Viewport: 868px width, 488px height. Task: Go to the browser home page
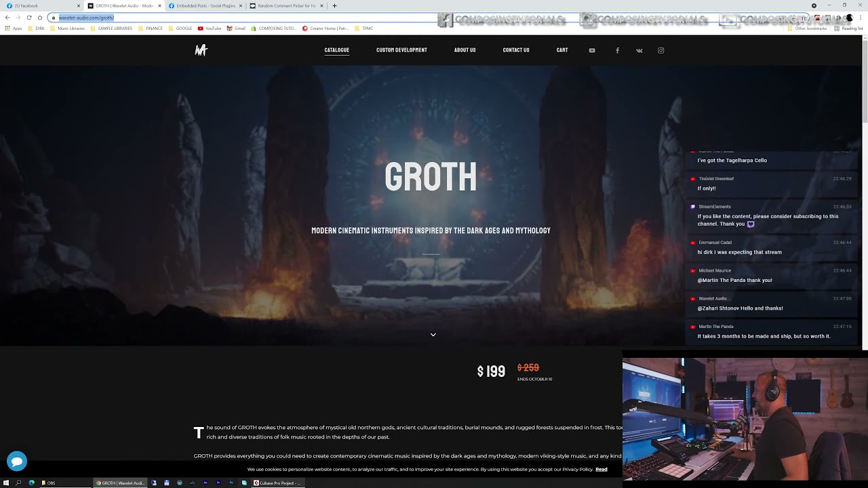coord(40,18)
